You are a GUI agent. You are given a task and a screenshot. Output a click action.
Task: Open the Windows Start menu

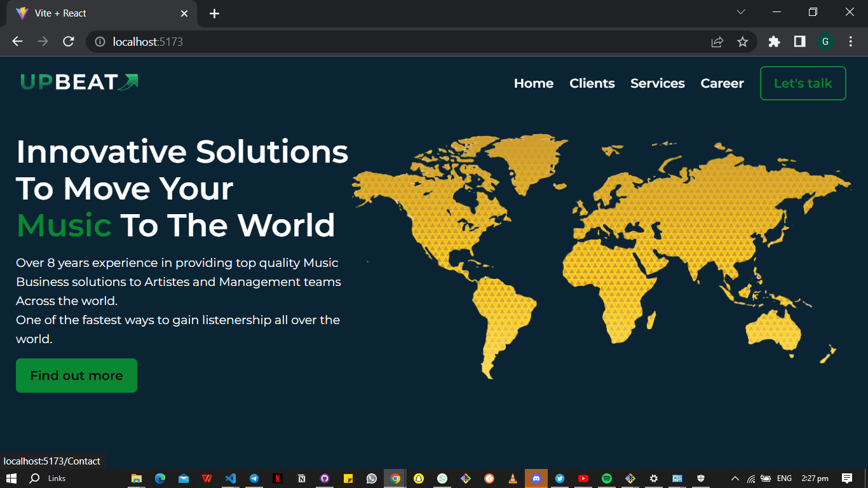tap(11, 478)
